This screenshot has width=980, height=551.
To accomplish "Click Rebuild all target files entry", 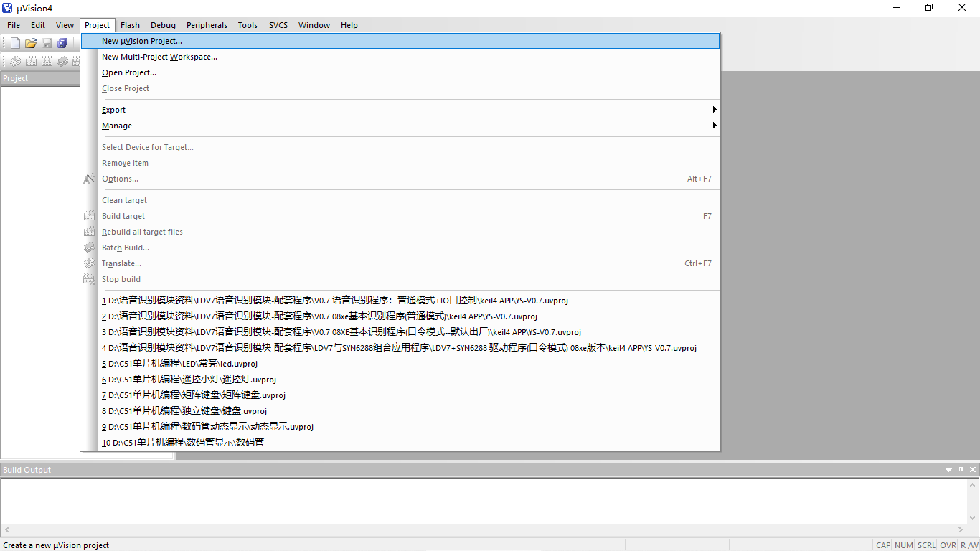I will 400,232.
